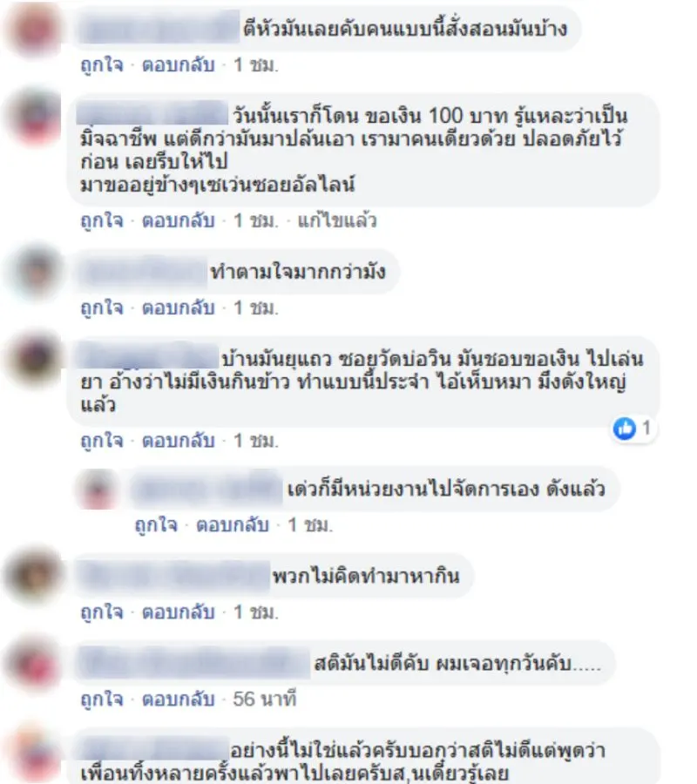
Task: Reply to 'ตีหัวมันเลยคับ' comment via ตอบกลับ
Action: tap(179, 65)
